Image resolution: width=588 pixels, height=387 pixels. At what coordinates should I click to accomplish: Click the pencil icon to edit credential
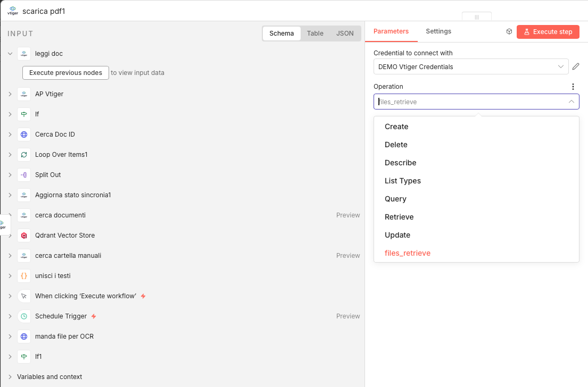click(576, 66)
